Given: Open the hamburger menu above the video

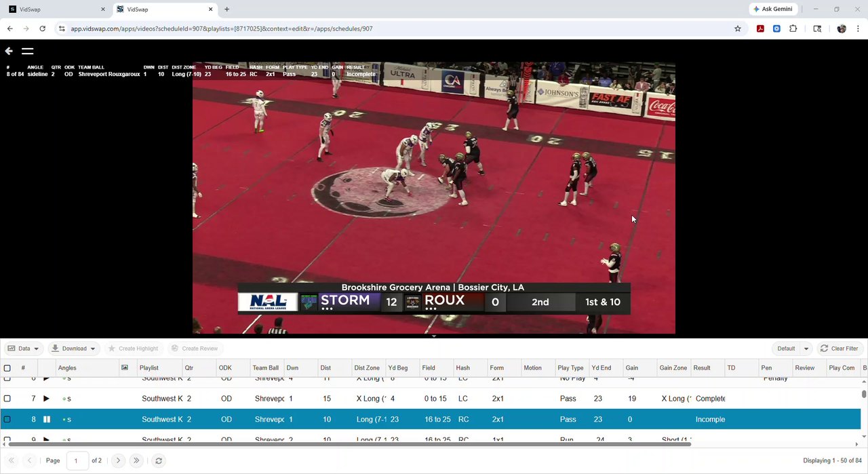Looking at the screenshot, I should click(27, 51).
